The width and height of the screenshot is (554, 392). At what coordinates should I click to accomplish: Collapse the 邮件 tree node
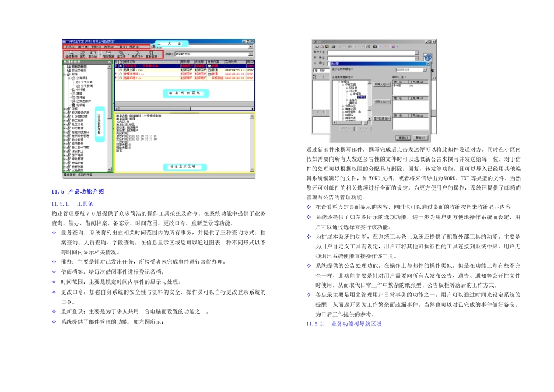pos(64,74)
